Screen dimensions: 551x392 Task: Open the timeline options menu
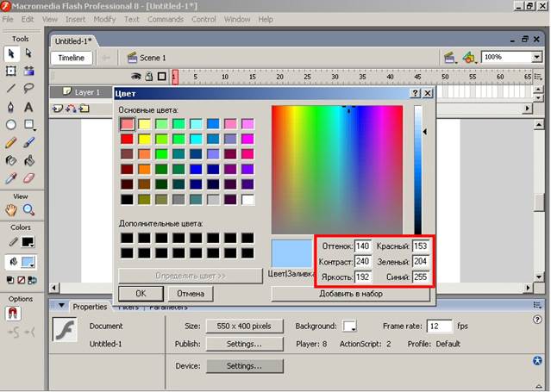pyautogui.click(x=538, y=76)
